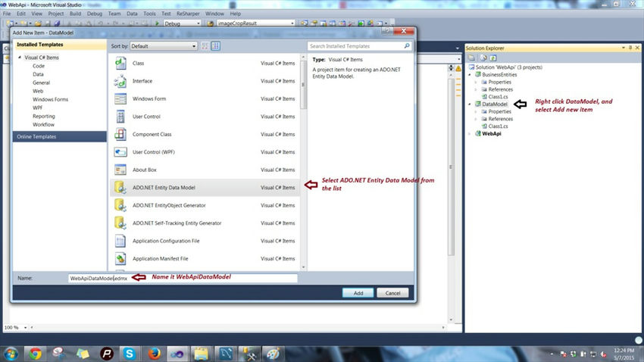The height and width of the screenshot is (362, 644).
Task: Select the General template category
Action: click(x=41, y=83)
